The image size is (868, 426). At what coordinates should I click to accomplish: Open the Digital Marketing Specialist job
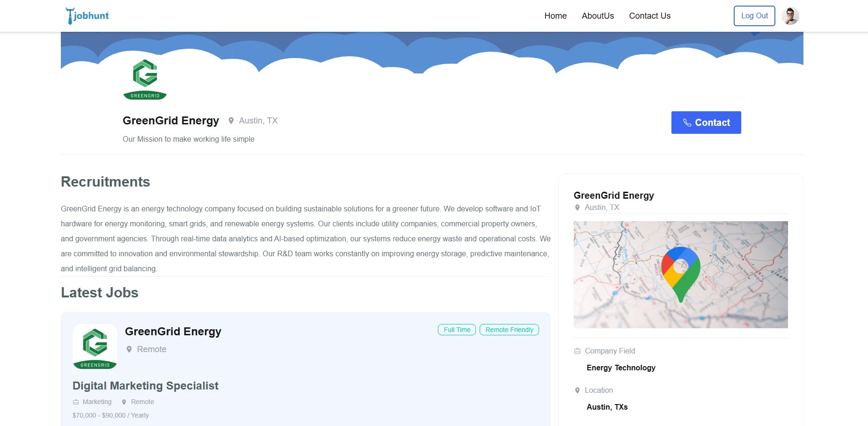[146, 386]
